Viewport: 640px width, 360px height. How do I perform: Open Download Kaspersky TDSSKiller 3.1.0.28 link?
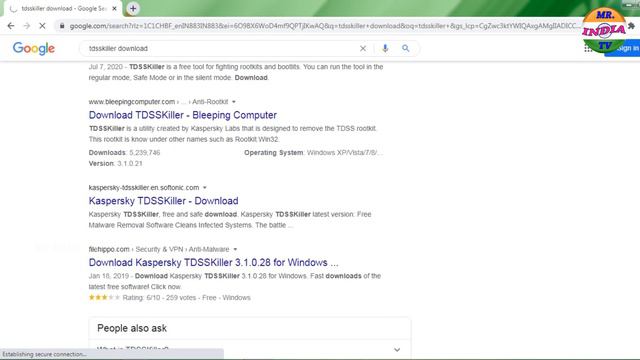pyautogui.click(x=213, y=262)
